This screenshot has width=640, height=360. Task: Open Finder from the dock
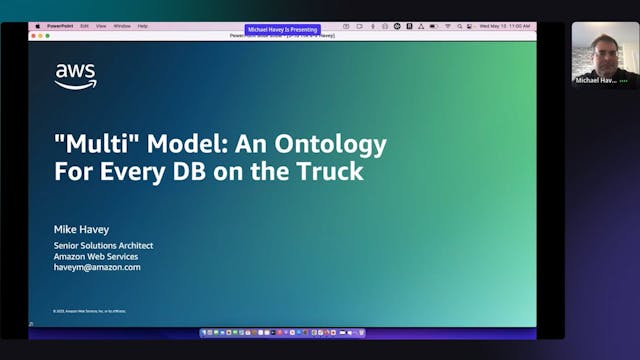click(x=204, y=333)
